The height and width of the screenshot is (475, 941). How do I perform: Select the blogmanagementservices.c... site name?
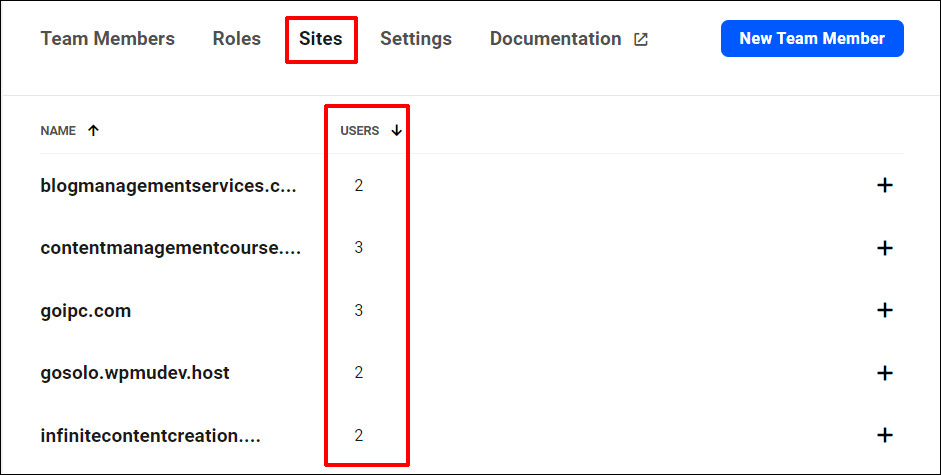[x=169, y=186]
